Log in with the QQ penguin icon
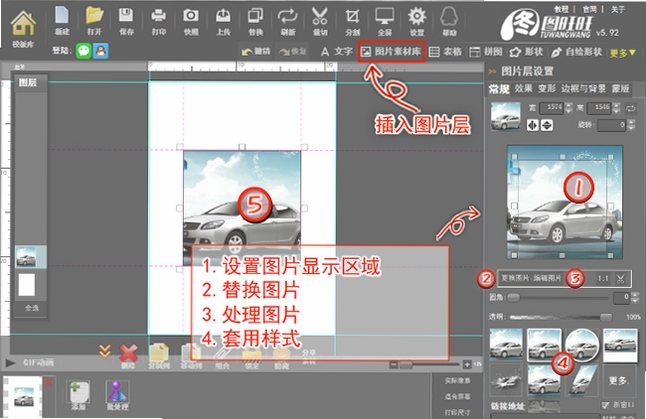Screen dimensions: 646x419 click(x=101, y=51)
